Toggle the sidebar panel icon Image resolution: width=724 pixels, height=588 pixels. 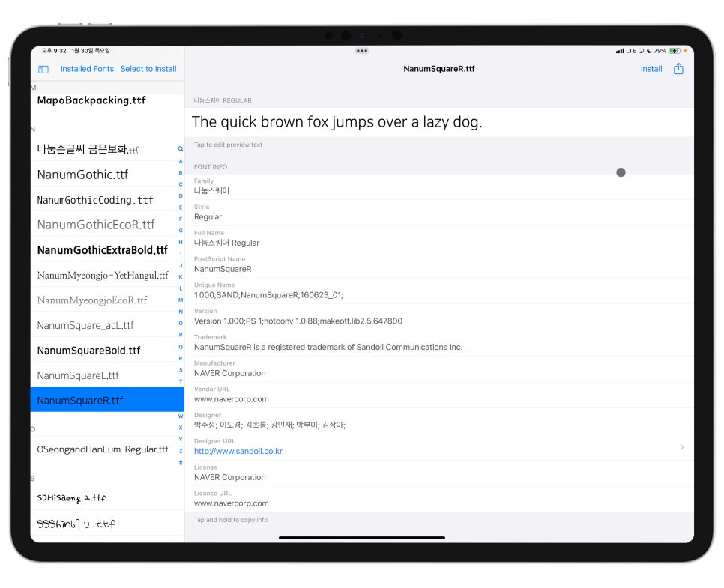[x=43, y=69]
